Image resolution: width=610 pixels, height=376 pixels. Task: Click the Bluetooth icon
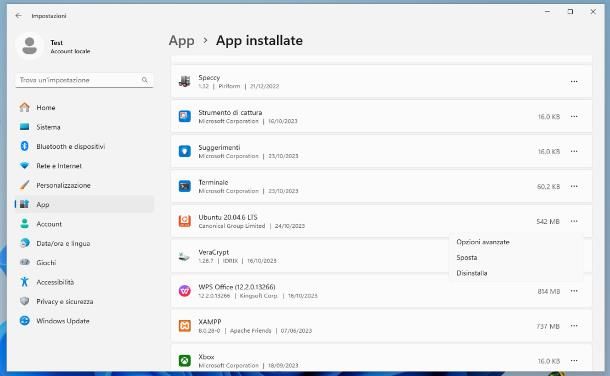[x=25, y=146]
